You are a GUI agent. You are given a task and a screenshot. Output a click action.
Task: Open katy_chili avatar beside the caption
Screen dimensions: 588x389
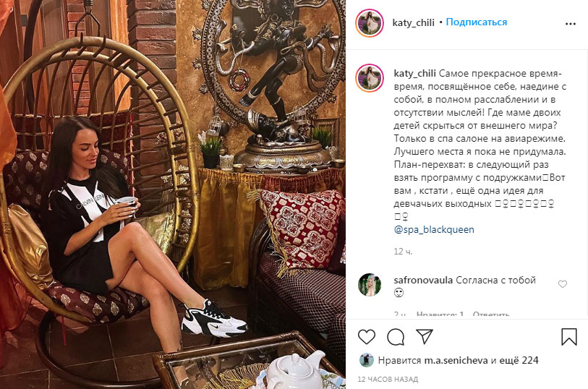tap(370, 78)
